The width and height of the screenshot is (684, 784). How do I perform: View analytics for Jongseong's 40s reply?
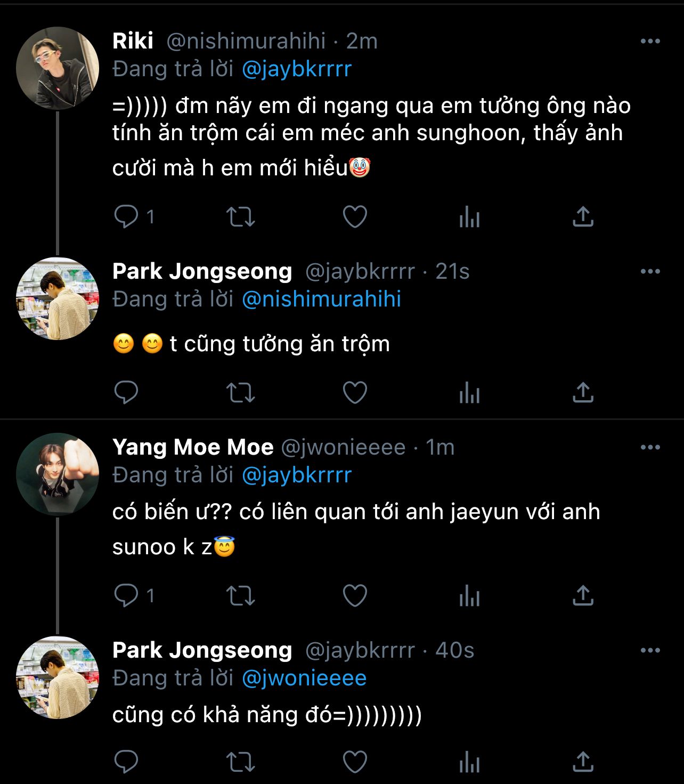click(x=469, y=762)
